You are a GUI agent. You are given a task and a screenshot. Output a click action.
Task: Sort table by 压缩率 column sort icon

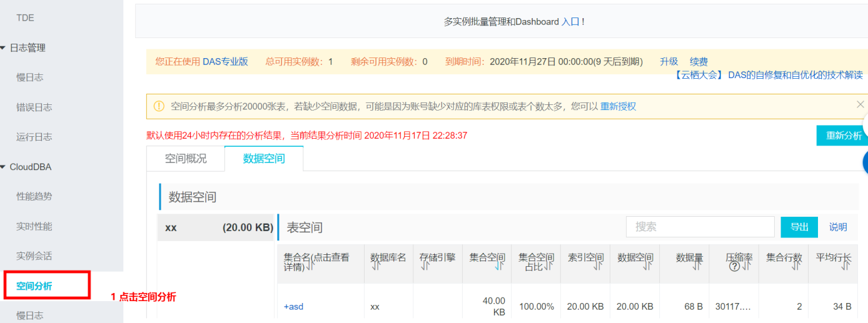click(747, 266)
